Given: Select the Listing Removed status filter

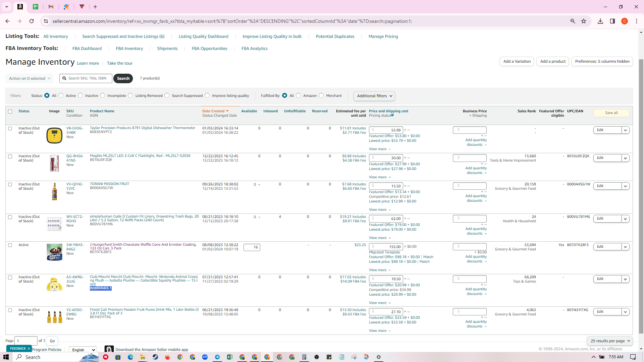Looking at the screenshot, I should tap(130, 96).
